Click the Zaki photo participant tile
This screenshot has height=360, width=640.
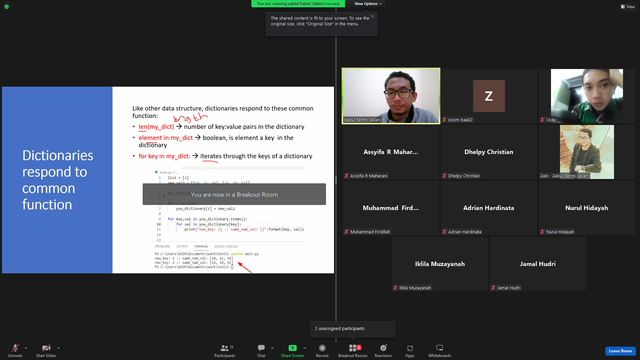click(x=587, y=152)
